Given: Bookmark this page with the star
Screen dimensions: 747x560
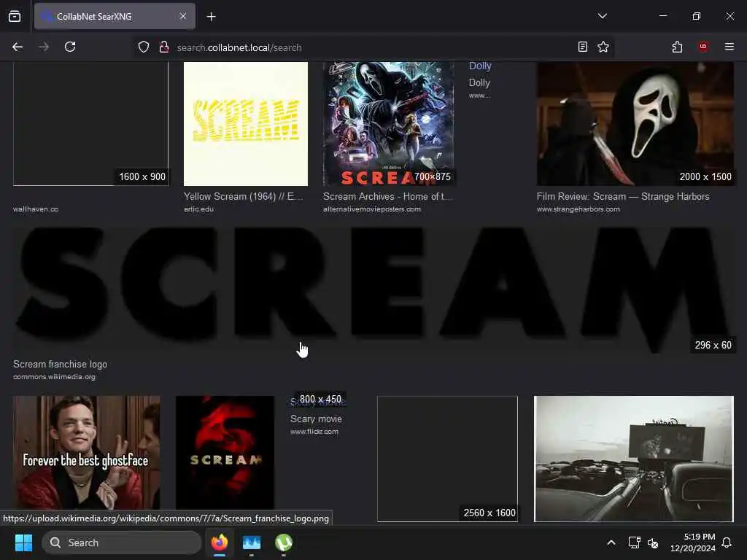Looking at the screenshot, I should (603, 47).
